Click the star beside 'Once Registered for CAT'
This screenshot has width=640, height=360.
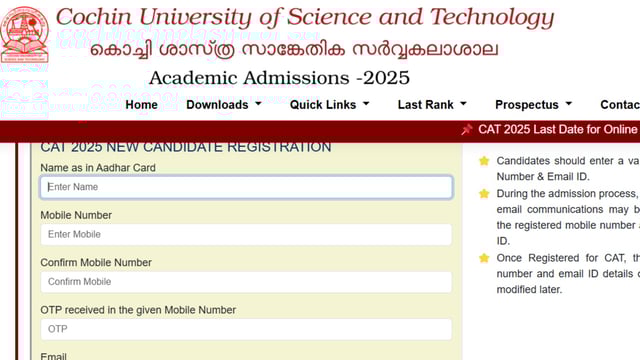(x=484, y=258)
